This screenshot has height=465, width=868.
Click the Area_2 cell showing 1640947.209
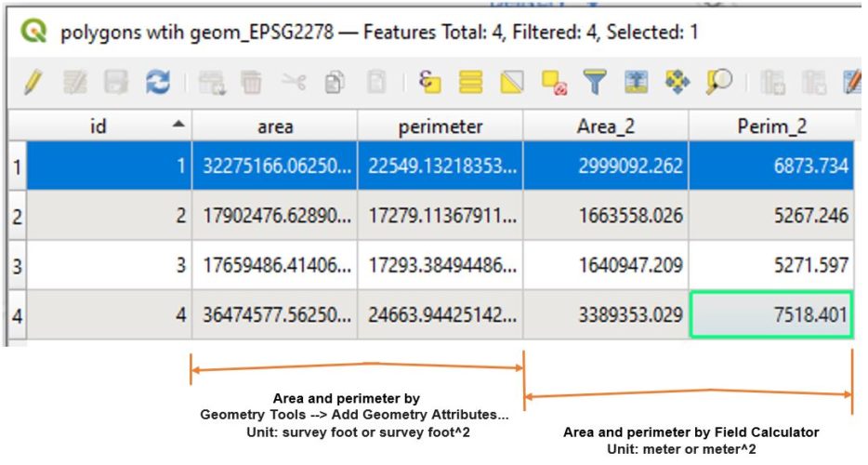(x=605, y=265)
